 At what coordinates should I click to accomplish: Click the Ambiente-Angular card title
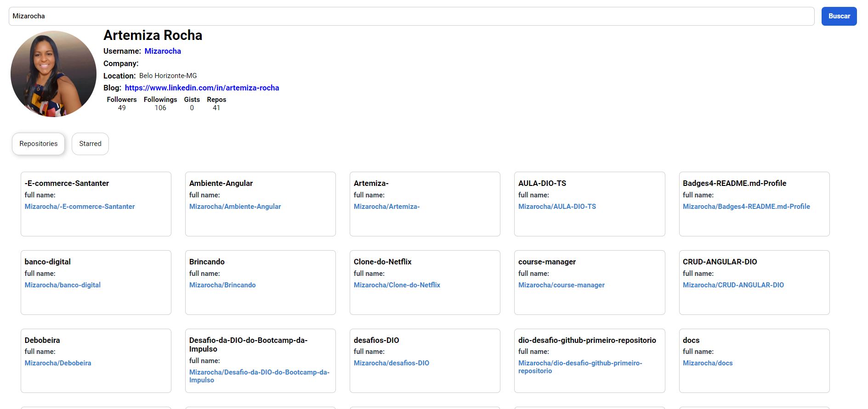click(x=221, y=183)
